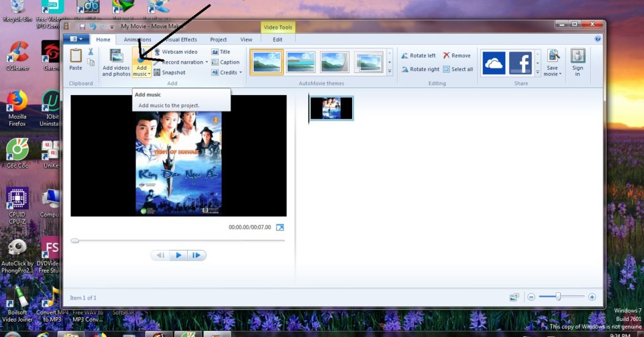Viewport: 644px width, 337px height.
Task: Select CPUID CPU-Z desktop shortcut
Action: pyautogui.click(x=17, y=206)
